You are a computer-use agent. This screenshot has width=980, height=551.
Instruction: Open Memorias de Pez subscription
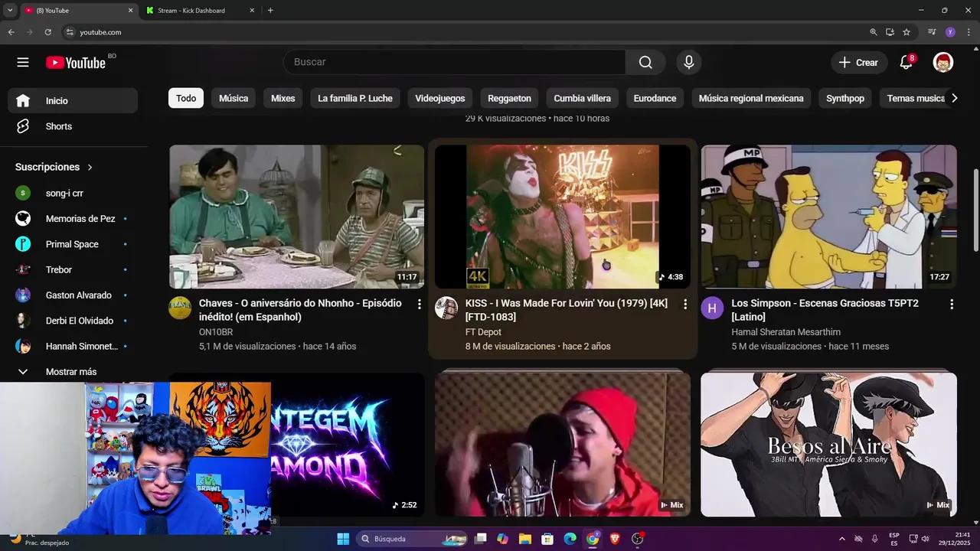[x=73, y=219]
